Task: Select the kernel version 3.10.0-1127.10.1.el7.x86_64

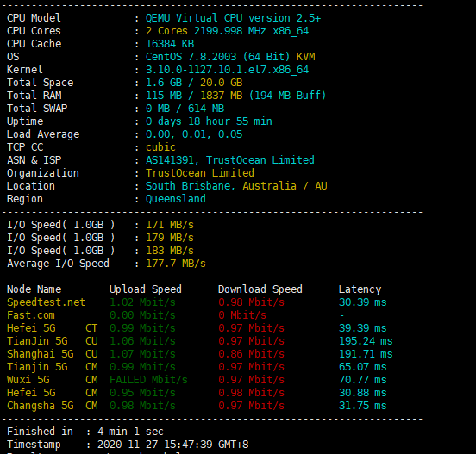Action: (x=227, y=70)
